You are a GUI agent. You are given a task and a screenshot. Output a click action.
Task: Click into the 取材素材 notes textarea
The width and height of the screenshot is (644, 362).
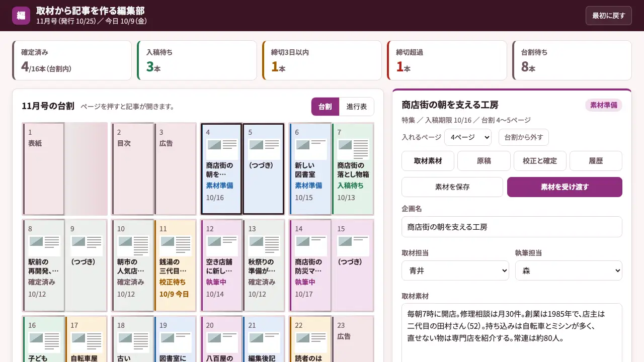pyautogui.click(x=512, y=332)
